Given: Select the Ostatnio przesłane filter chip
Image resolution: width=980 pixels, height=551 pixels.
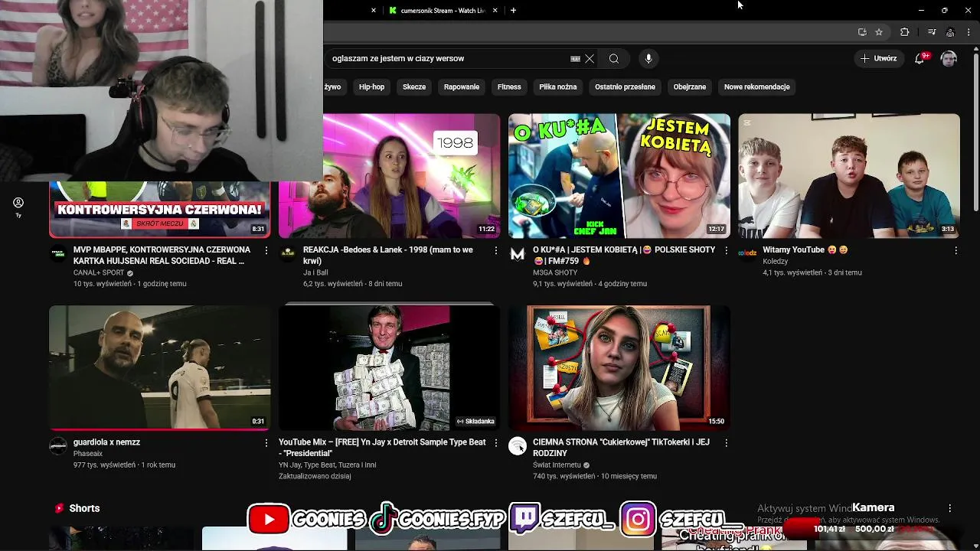Looking at the screenshot, I should (625, 87).
